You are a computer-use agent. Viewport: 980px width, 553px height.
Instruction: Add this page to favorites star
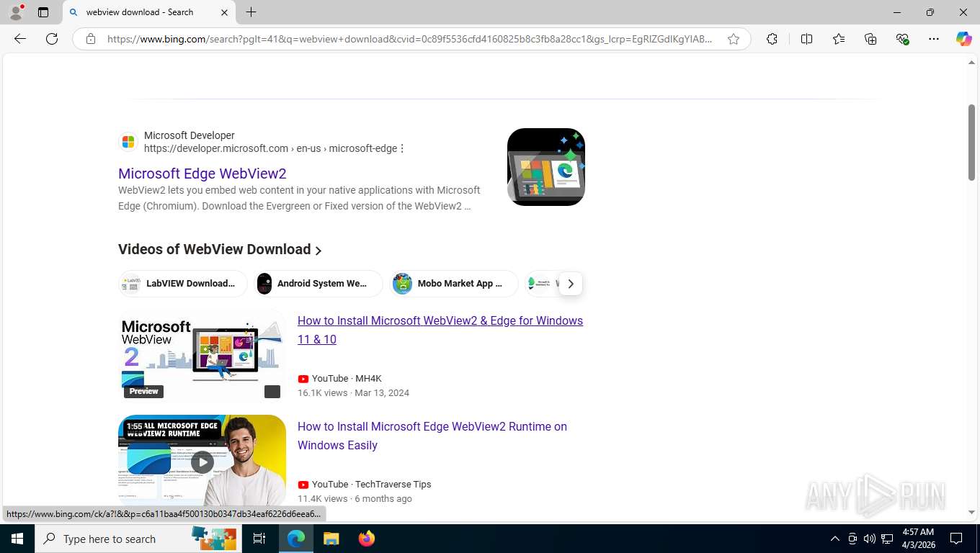(x=734, y=39)
